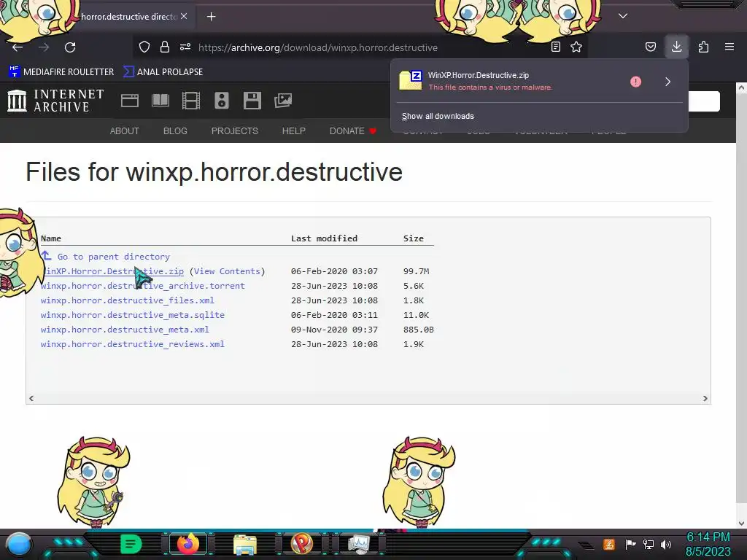Screen dimensions: 747x560
Task: Open the PROJECTS menu item
Action: (x=234, y=131)
